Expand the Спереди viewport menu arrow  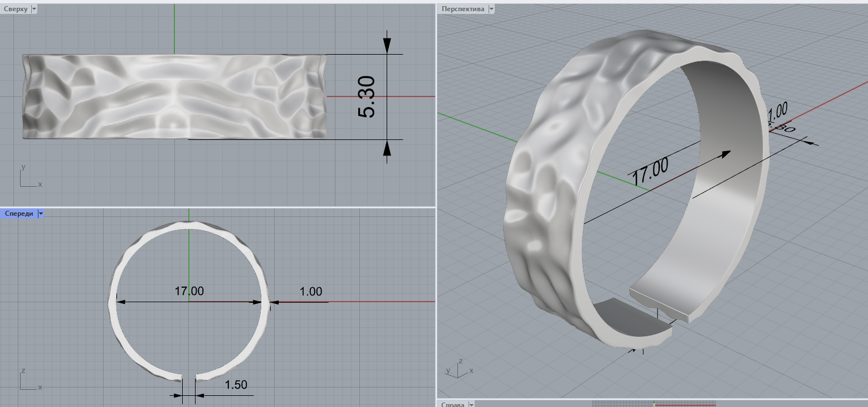tap(40, 214)
